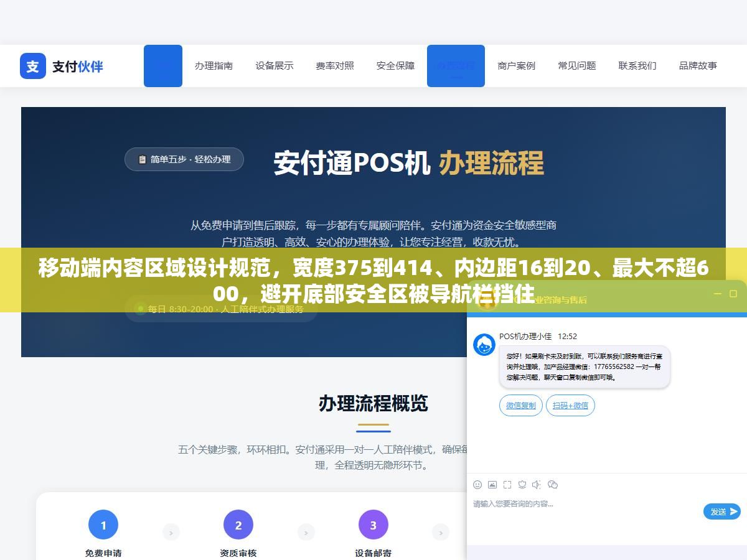The image size is (747, 560).
Task: Click step 2 circle 资质审核
Action: [238, 525]
